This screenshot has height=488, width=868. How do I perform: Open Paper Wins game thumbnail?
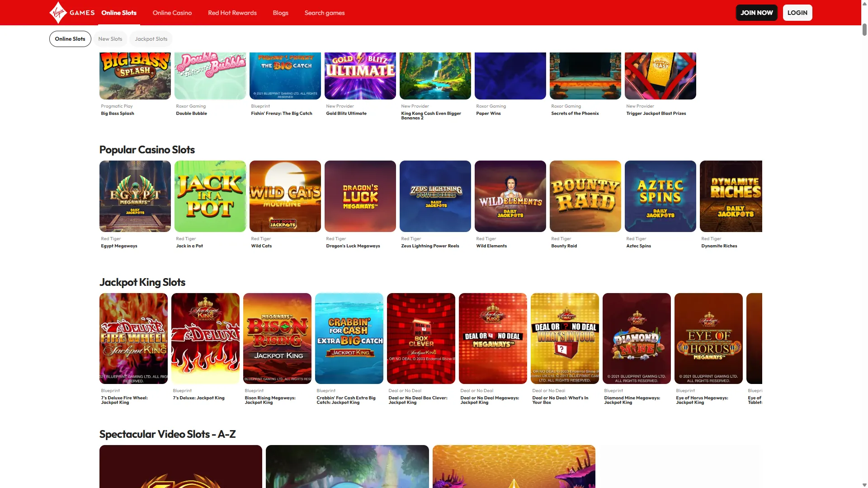coord(510,76)
